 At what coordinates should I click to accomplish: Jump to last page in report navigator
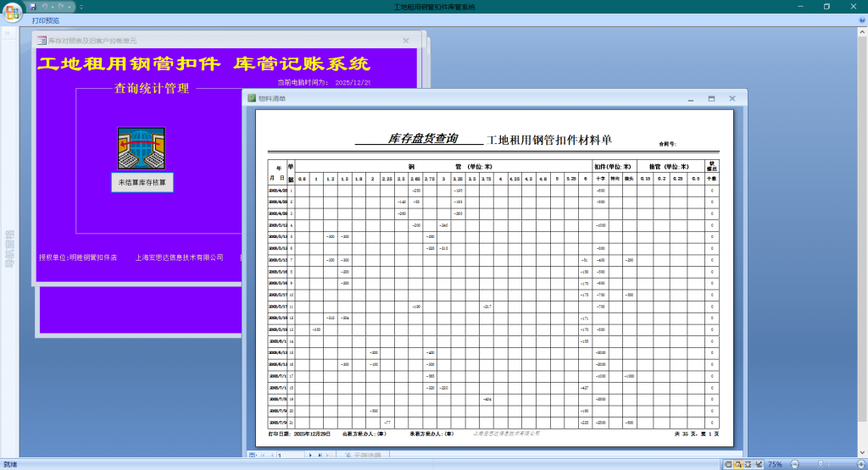pos(320,456)
